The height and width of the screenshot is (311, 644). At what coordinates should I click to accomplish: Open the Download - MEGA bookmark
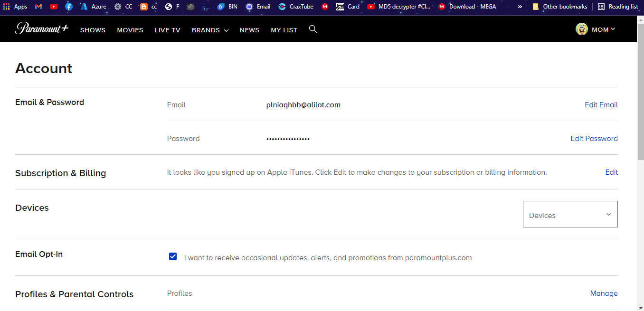[467, 7]
